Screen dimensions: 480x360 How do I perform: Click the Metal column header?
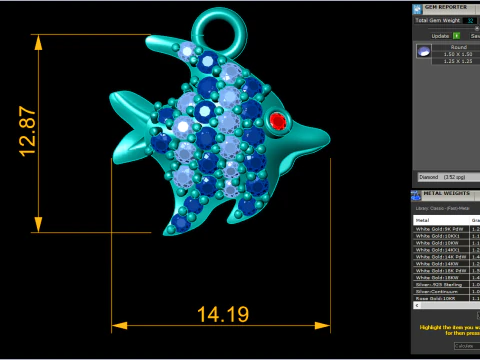pos(441,220)
